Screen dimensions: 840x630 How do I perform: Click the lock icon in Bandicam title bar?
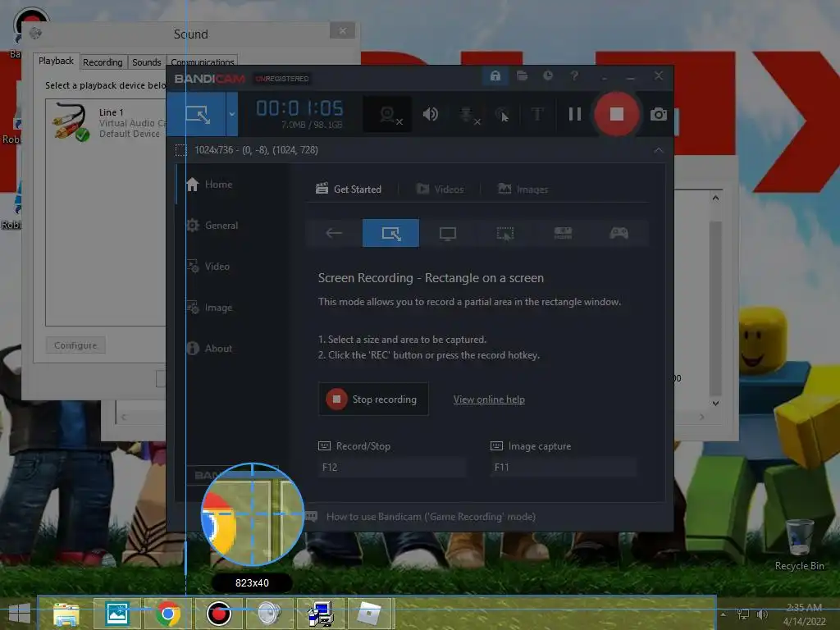(x=495, y=76)
